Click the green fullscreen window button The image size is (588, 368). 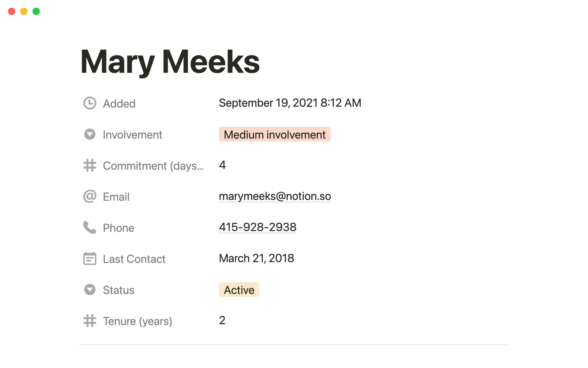(36, 11)
